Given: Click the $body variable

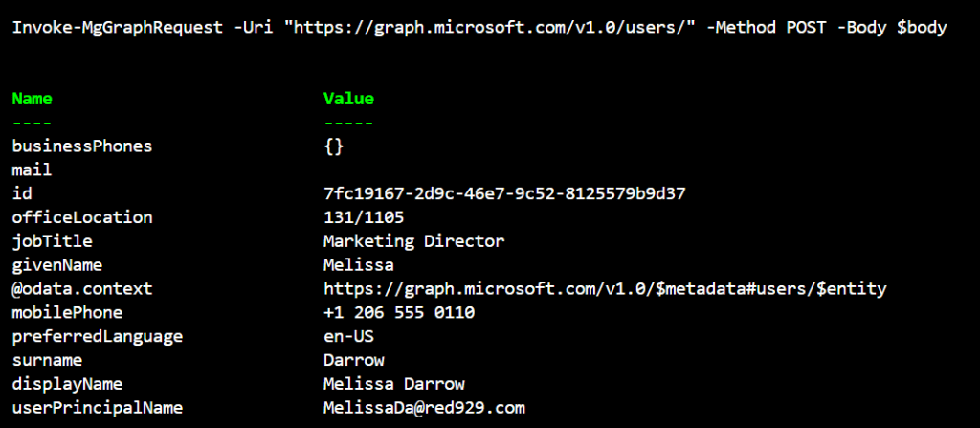Looking at the screenshot, I should pos(922,29).
